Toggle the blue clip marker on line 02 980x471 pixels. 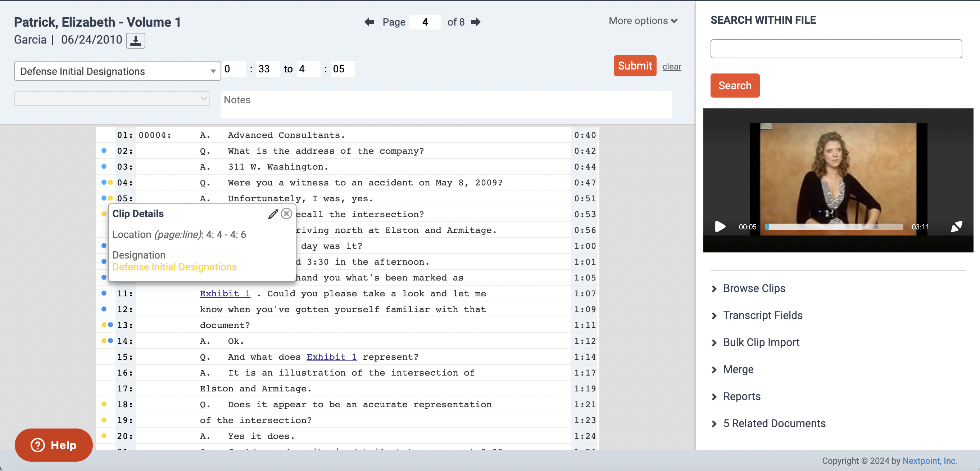coord(104,151)
